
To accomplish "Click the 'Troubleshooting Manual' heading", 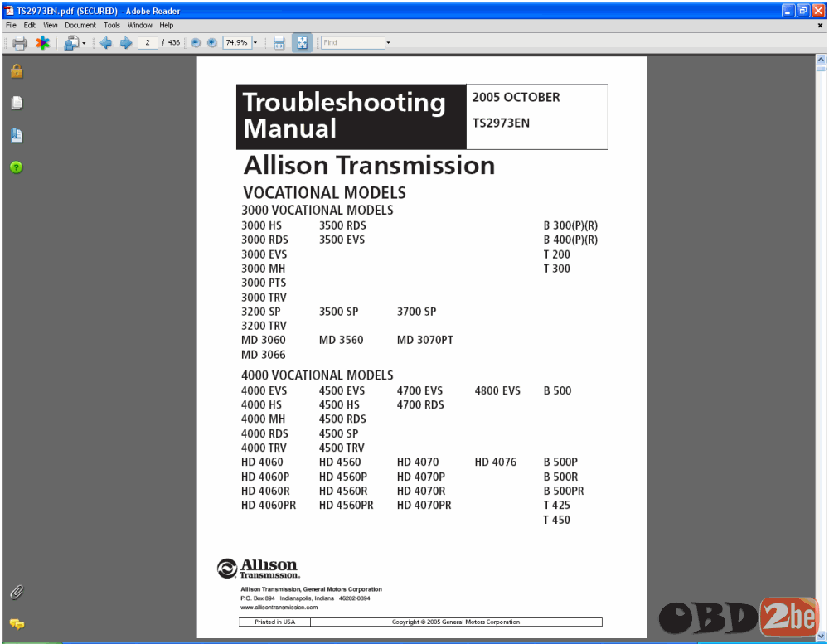I will point(344,115).
